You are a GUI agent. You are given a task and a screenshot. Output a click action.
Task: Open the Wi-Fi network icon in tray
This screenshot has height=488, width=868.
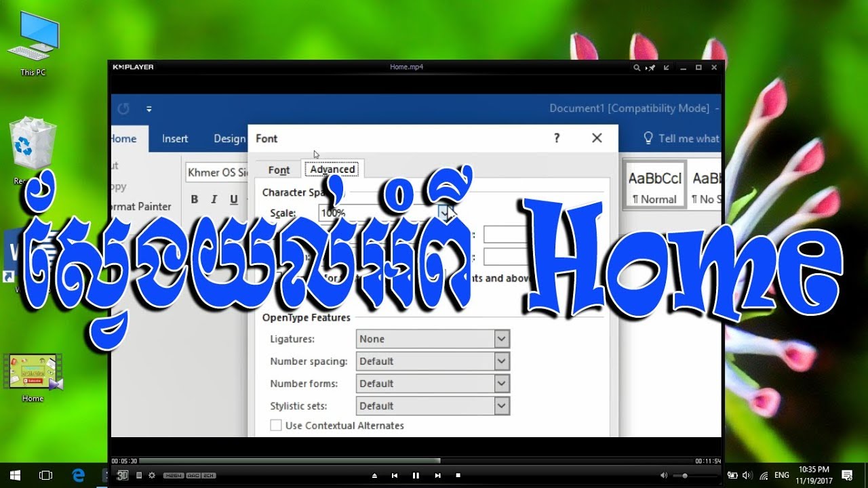click(764, 476)
